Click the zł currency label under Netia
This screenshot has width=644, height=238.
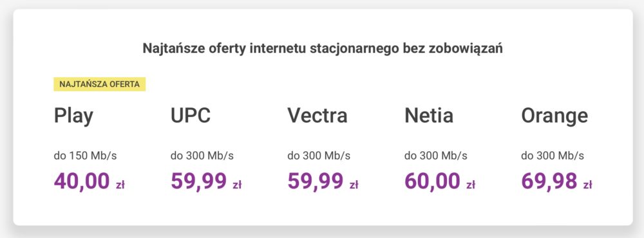[471, 185]
